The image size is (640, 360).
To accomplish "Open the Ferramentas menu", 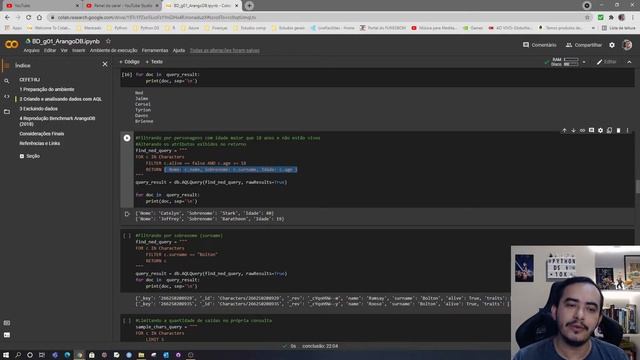I will (155, 51).
